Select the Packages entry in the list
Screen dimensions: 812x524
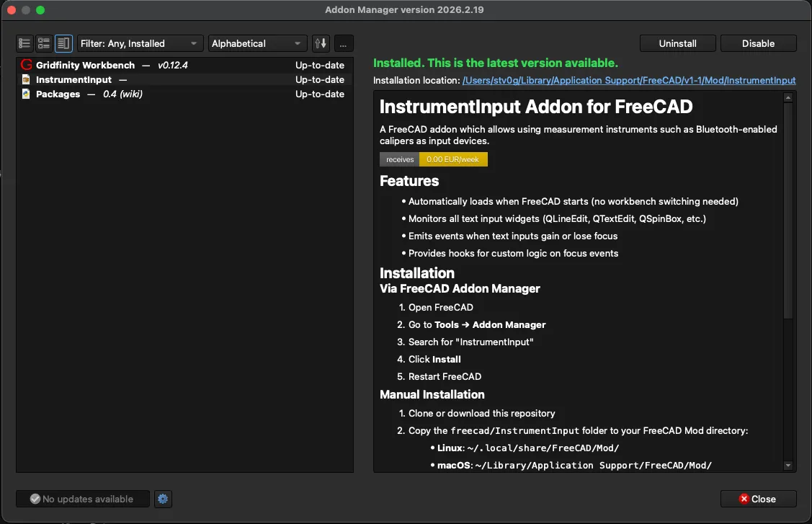[x=144, y=94]
